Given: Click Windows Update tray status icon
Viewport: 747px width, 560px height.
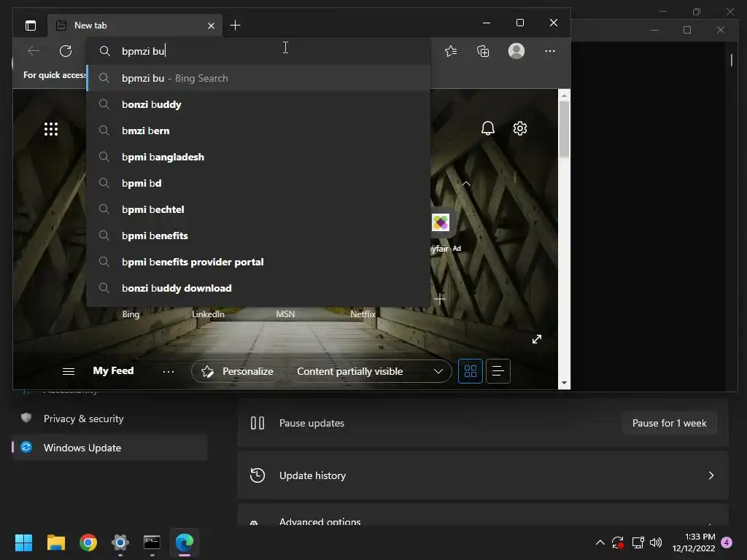Looking at the screenshot, I should click(x=618, y=542).
